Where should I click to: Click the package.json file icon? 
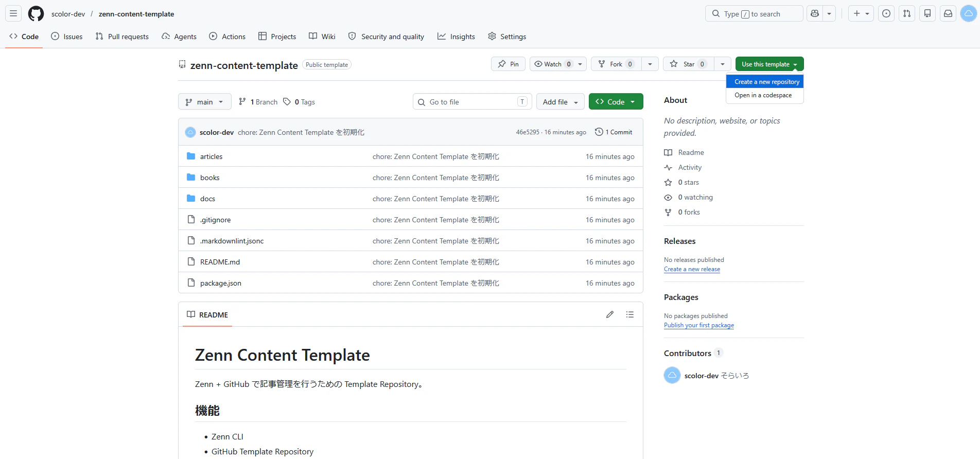tap(191, 283)
